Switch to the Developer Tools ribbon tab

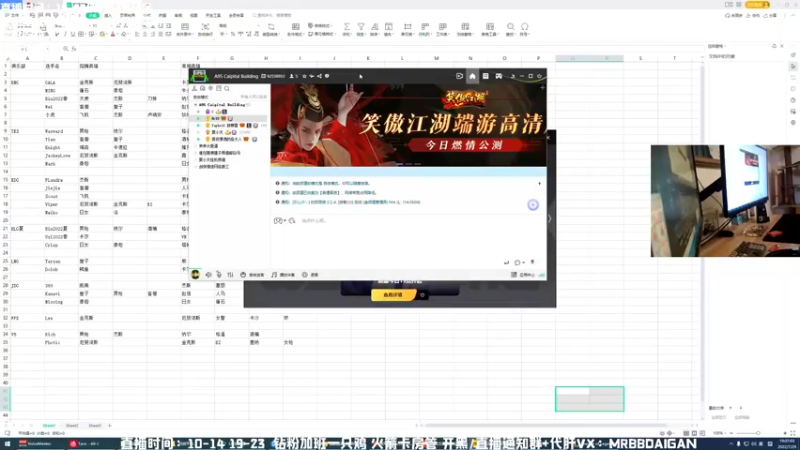pyautogui.click(x=213, y=16)
